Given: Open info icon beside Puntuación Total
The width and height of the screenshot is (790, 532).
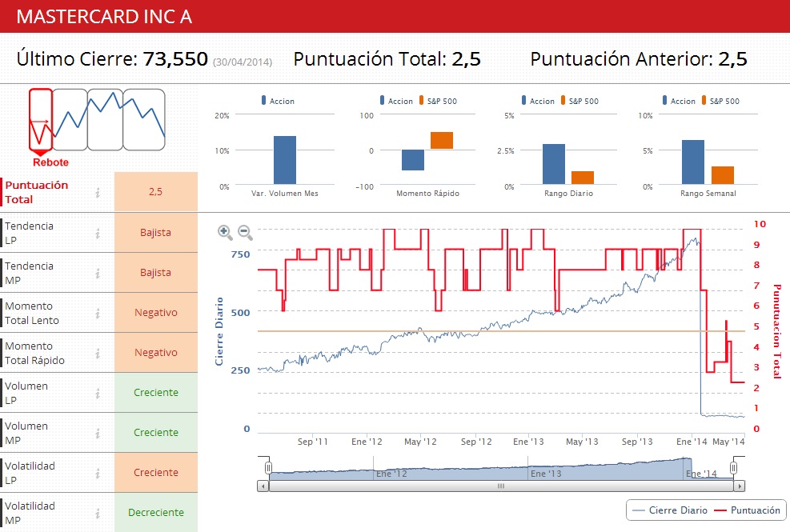Looking at the screenshot, I should click(98, 192).
